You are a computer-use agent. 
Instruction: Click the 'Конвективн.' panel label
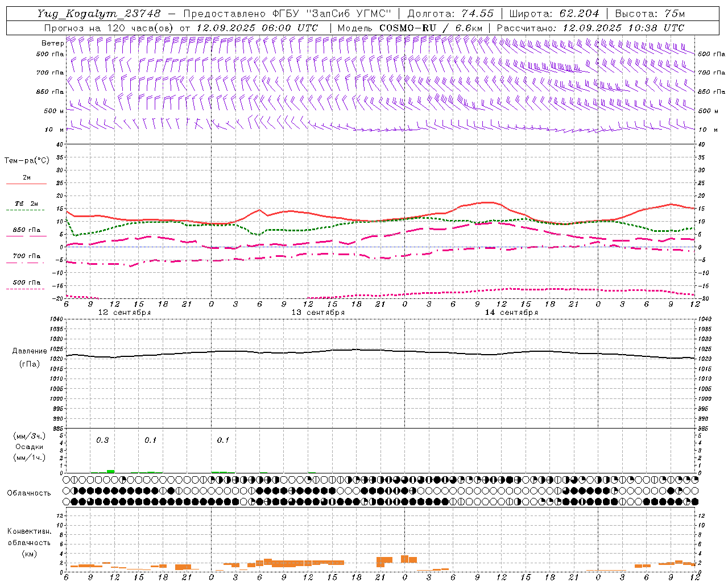(29, 531)
